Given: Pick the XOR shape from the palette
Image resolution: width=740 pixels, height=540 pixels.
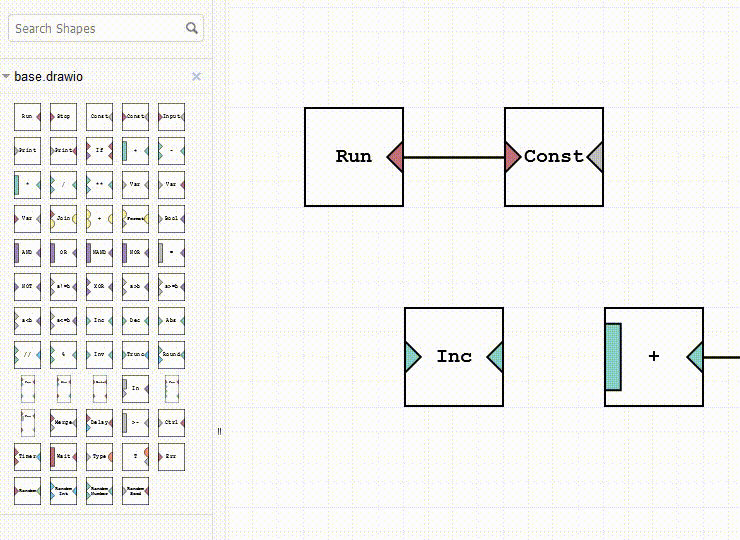Looking at the screenshot, I should click(x=100, y=287).
